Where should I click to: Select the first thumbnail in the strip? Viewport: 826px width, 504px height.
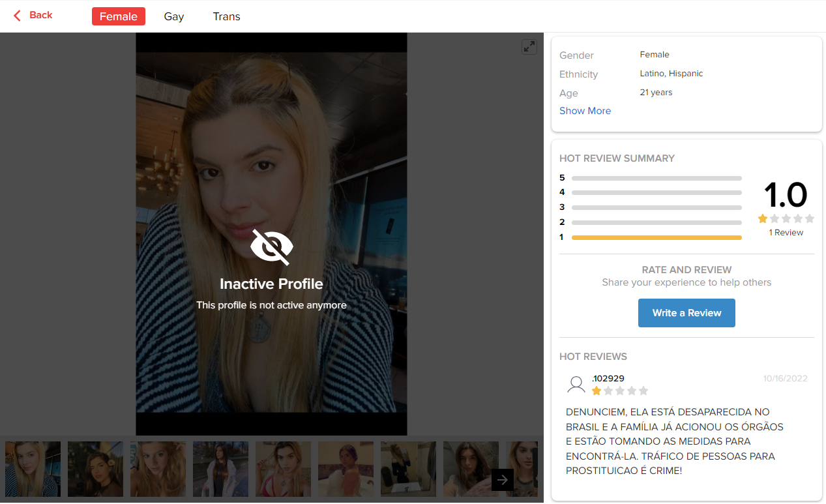click(x=33, y=469)
